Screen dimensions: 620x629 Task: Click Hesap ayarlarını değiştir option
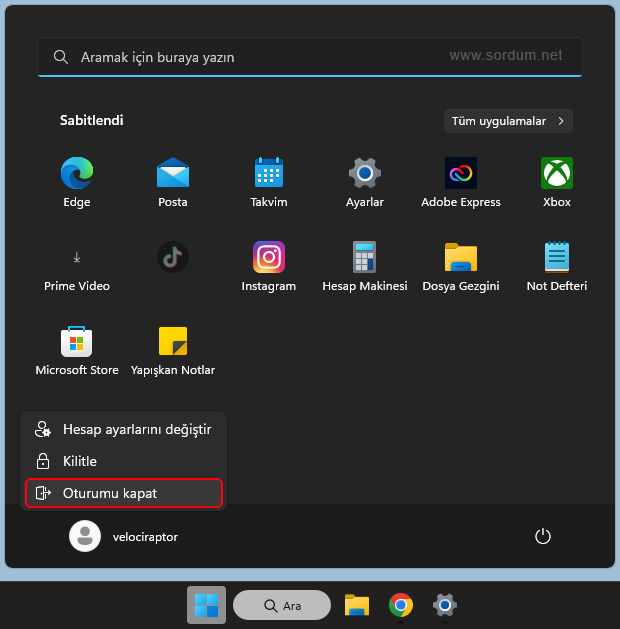tap(123, 429)
